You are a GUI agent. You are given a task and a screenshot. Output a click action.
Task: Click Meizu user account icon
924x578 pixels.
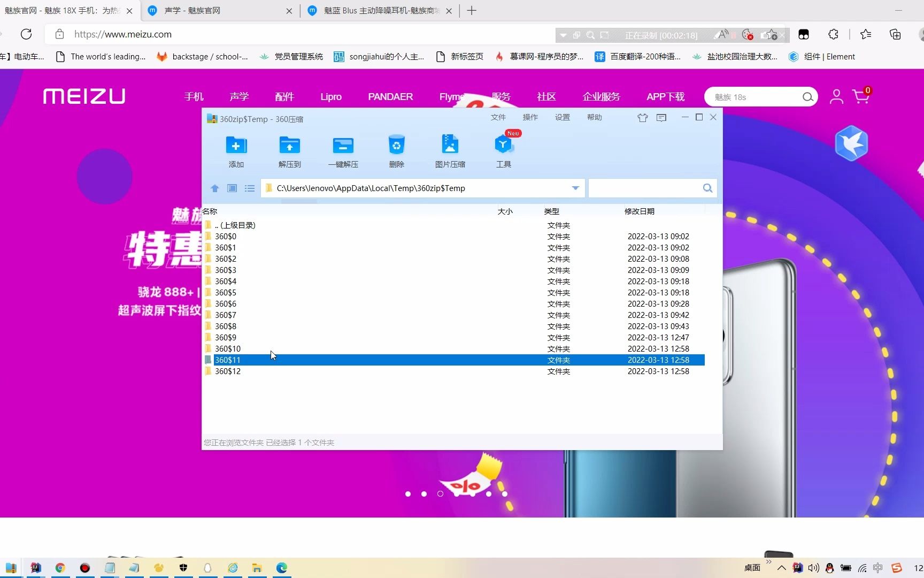pyautogui.click(x=836, y=97)
